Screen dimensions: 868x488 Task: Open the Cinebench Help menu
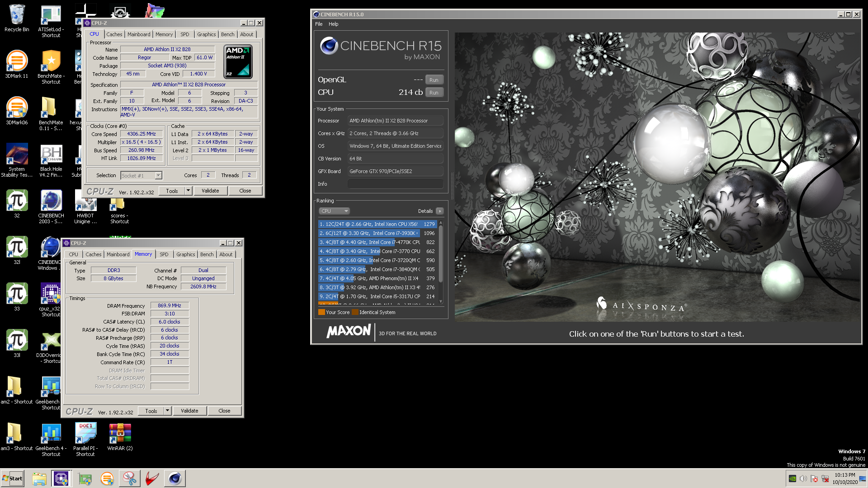tap(333, 24)
